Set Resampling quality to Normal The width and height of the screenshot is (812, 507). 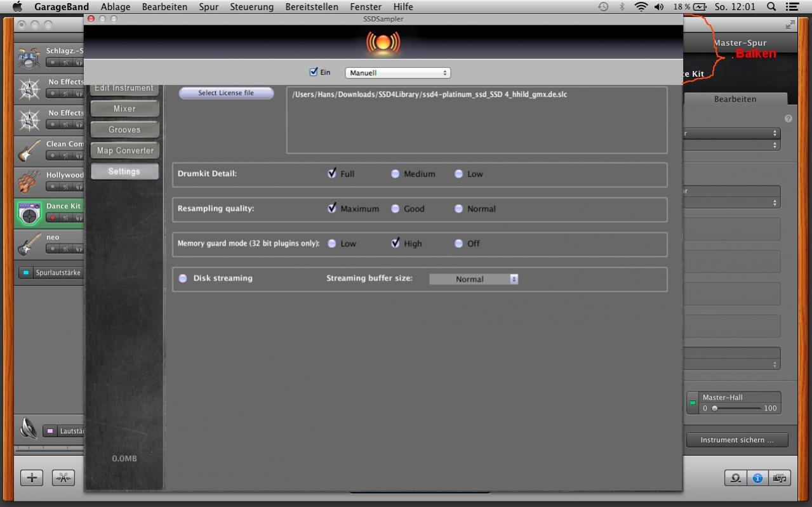tap(458, 209)
